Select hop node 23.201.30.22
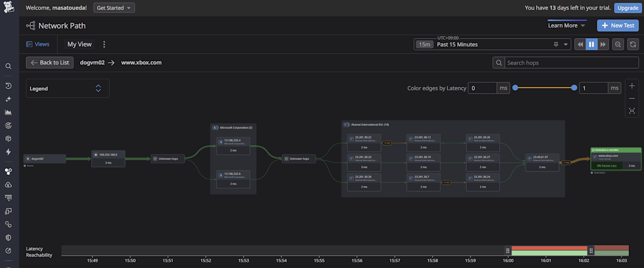Screen dimensions: 644x268 click(364, 142)
